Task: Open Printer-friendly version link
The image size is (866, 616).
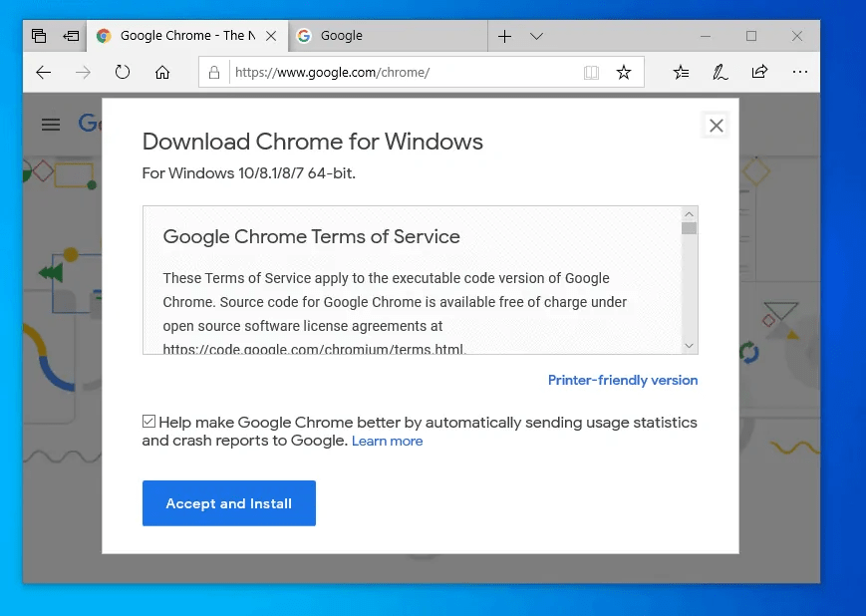Action: [x=623, y=380]
